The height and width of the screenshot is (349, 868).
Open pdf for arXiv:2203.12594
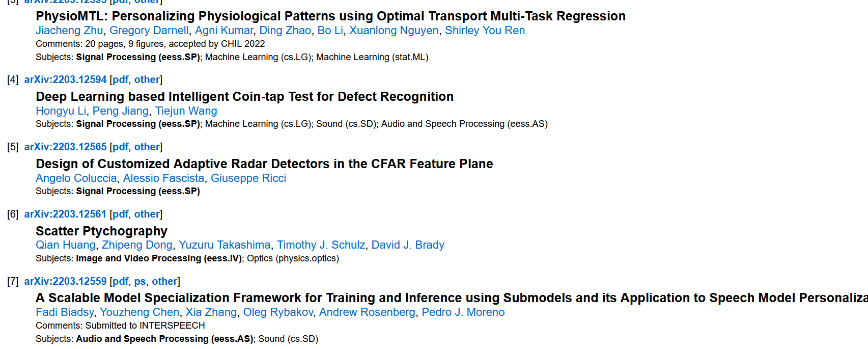click(x=121, y=79)
